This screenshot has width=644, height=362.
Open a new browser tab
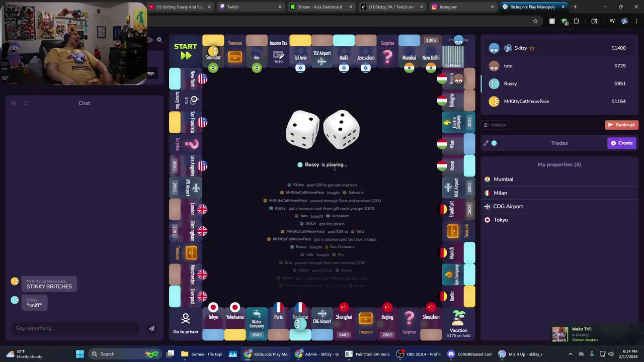pyautogui.click(x=575, y=7)
